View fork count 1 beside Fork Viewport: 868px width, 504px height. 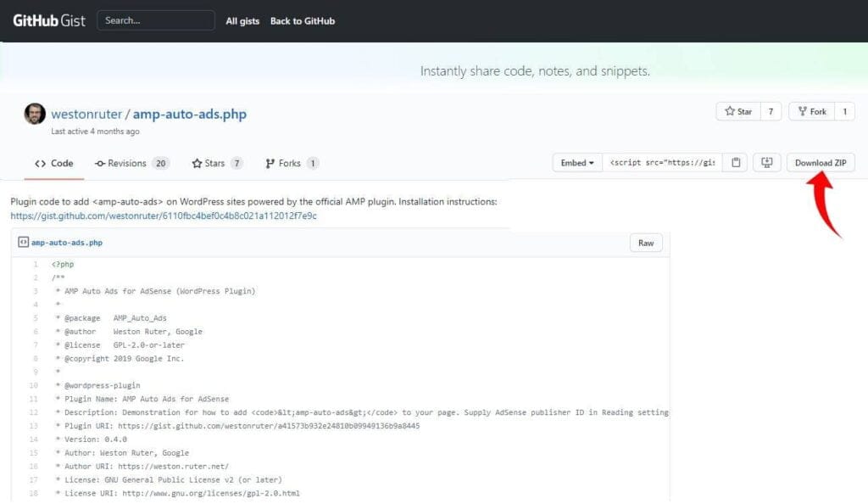click(x=845, y=111)
